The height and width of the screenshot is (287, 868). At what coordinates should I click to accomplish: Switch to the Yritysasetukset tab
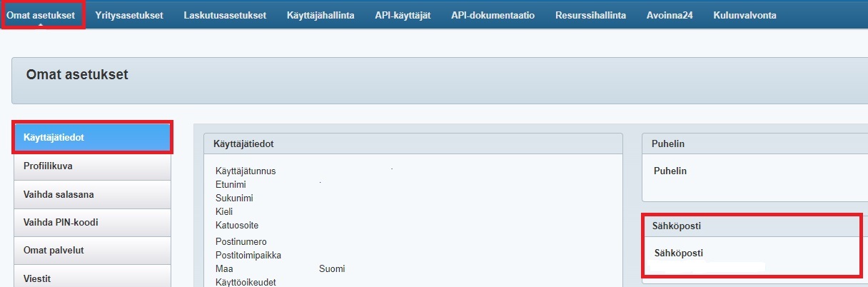129,15
